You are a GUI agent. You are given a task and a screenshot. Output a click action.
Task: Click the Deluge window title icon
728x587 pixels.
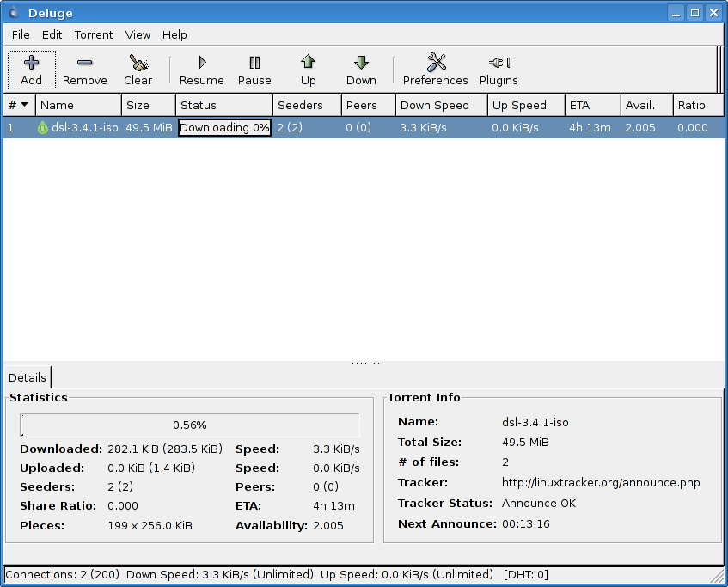pos(12,12)
